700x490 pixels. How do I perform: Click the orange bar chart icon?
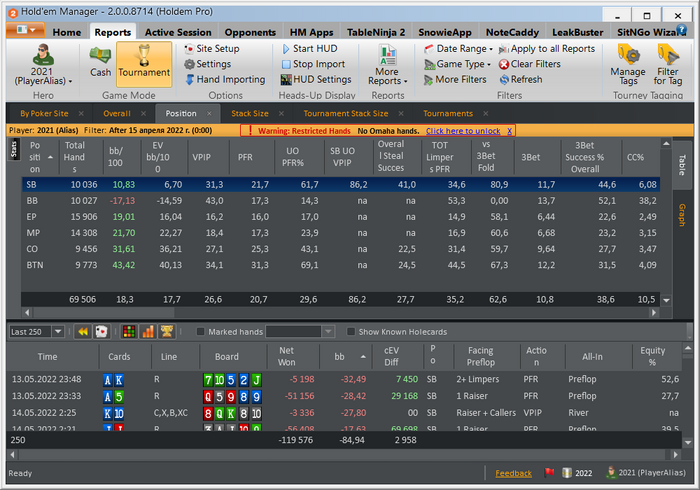[x=148, y=332]
